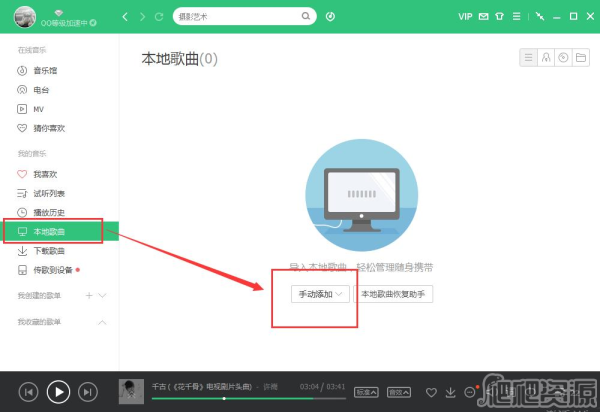The height and width of the screenshot is (412, 600).
Task: Open the mail messages icon
Action: coord(484,16)
